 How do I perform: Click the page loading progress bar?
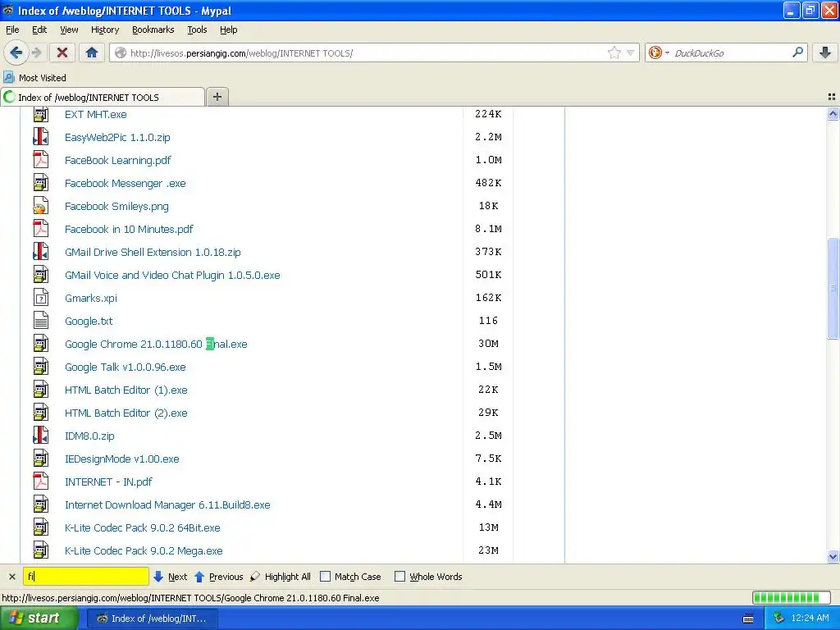coord(791,597)
